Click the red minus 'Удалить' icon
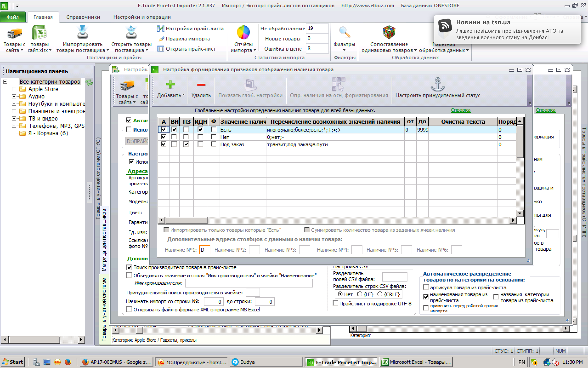588x368 pixels. (201, 85)
